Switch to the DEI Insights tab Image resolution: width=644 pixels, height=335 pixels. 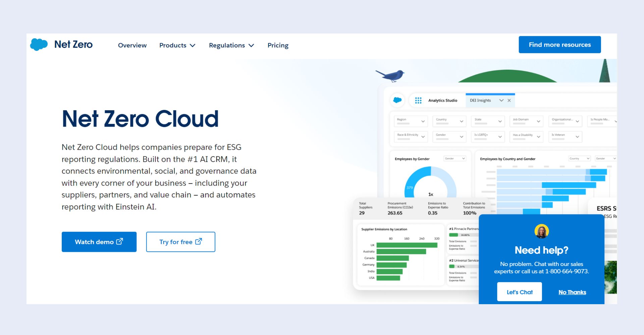coord(480,100)
